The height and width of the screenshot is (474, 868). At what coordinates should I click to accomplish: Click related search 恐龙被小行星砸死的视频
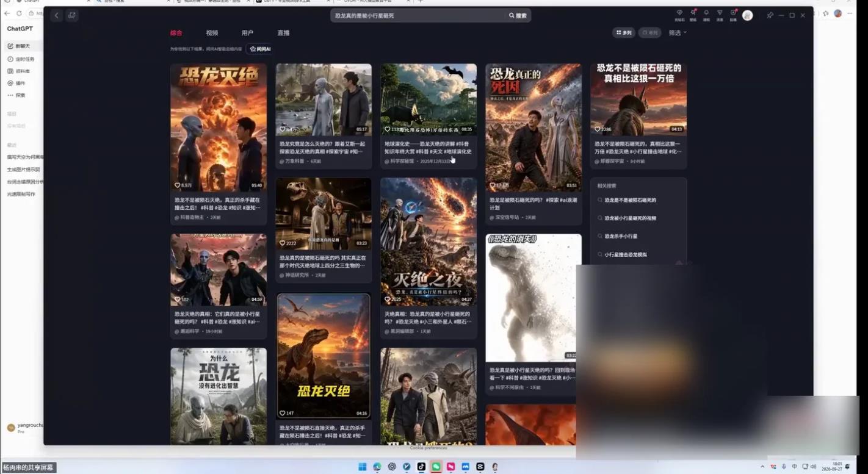631,218
